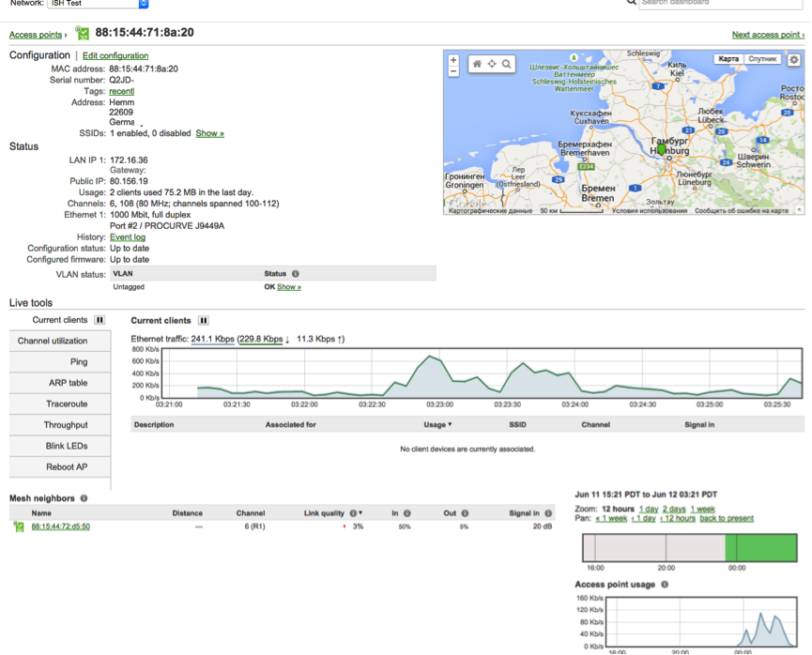Screen dimensions: 812x655
Task: Click the Access point usage info icon
Action: [x=665, y=584]
